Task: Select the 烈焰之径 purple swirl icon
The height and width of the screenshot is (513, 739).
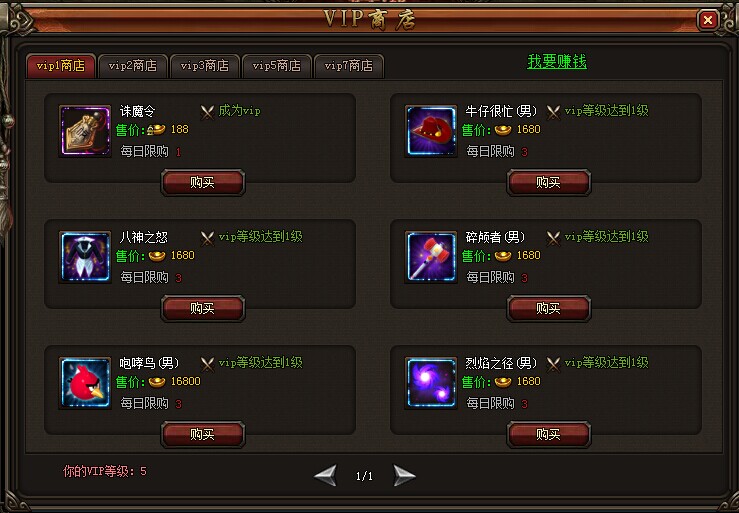Action: (x=431, y=383)
